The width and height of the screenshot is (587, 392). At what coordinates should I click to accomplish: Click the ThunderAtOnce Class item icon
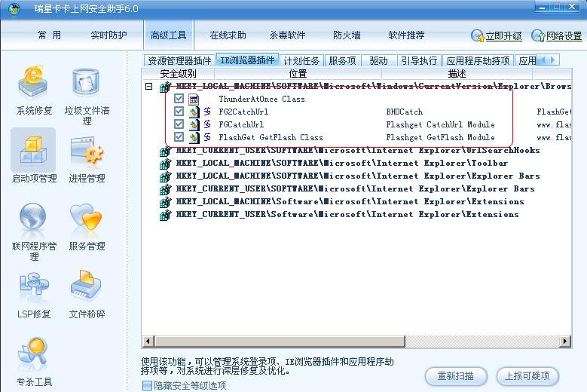tap(194, 100)
